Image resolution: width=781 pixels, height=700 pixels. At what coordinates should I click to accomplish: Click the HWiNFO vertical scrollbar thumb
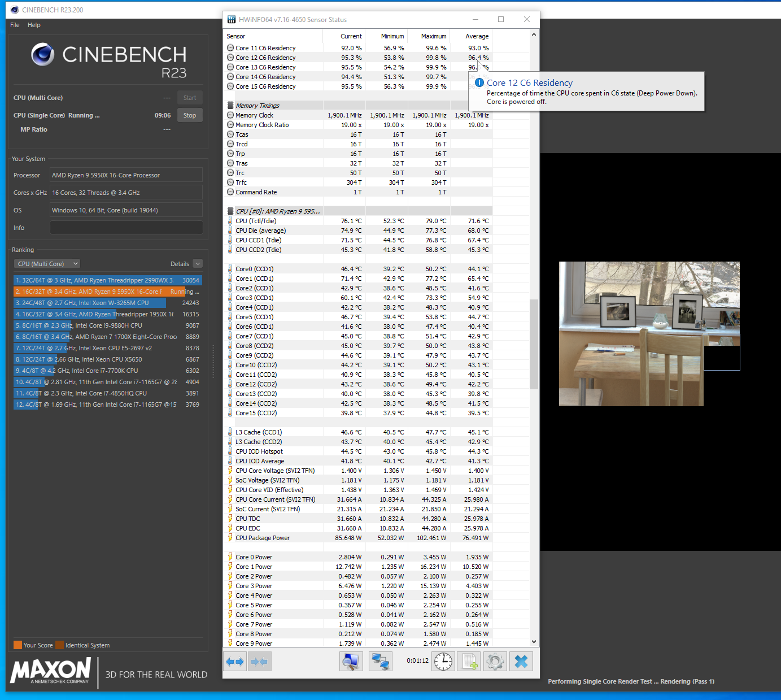[x=534, y=344]
